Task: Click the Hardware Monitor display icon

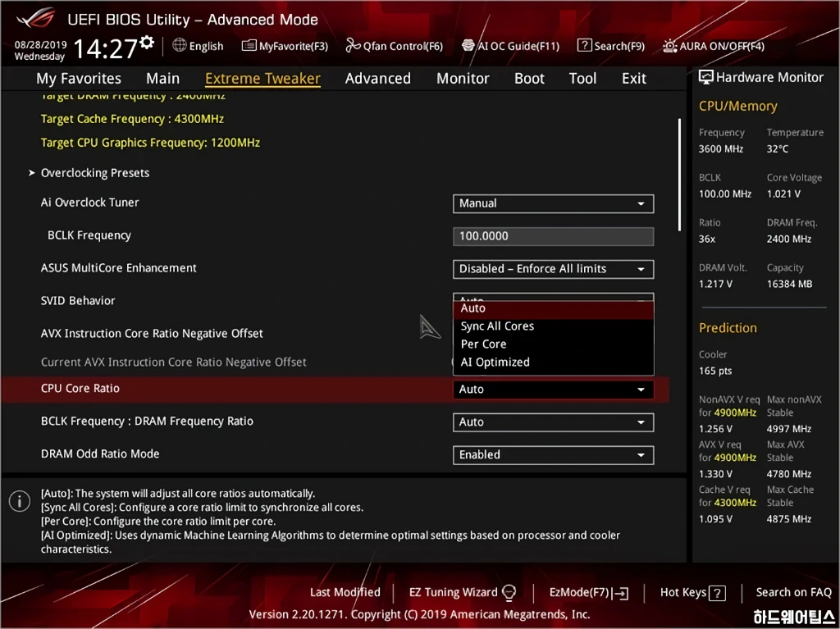Action: pos(706,77)
